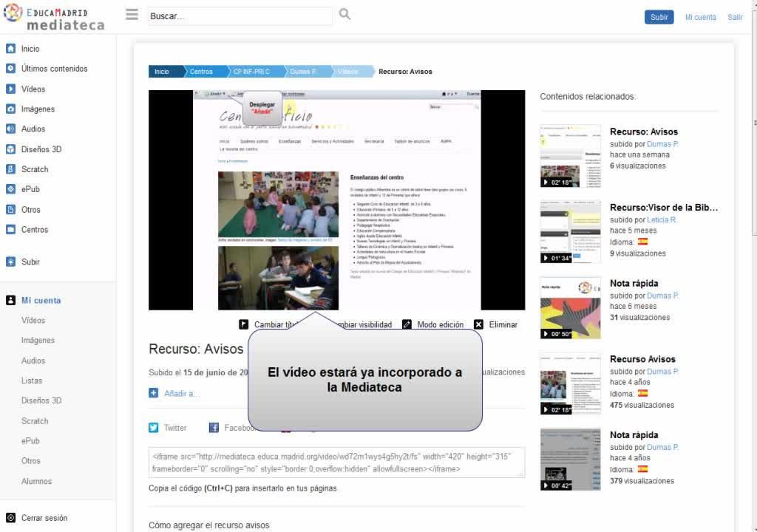Open the Nota rápida title uploaded hace 6 meses
Image resolution: width=757 pixels, height=532 pixels.
pyautogui.click(x=634, y=283)
